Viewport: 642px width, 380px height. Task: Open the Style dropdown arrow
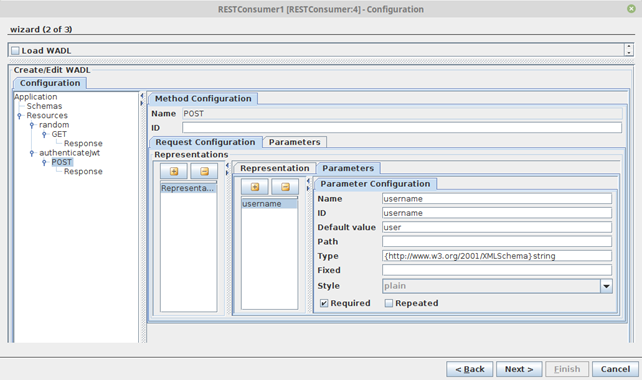[606, 286]
